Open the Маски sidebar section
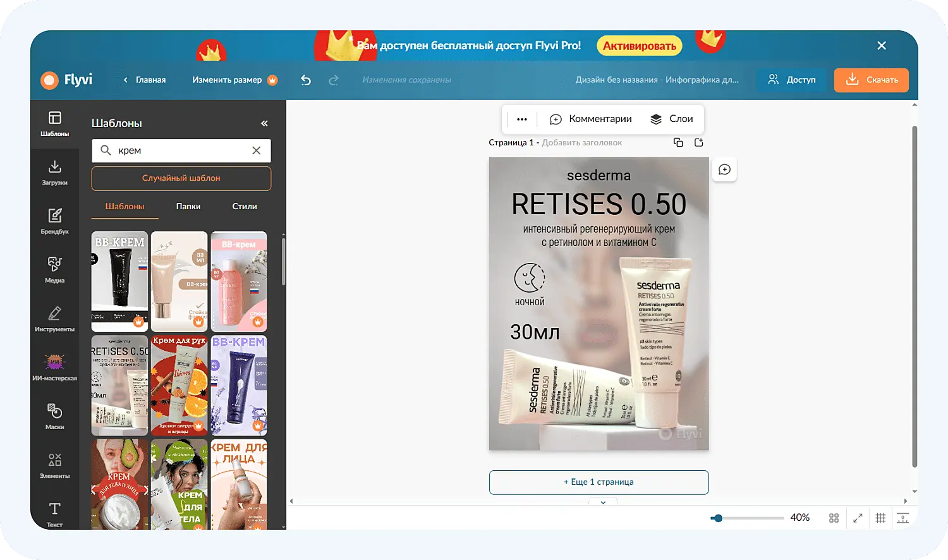 [x=55, y=417]
